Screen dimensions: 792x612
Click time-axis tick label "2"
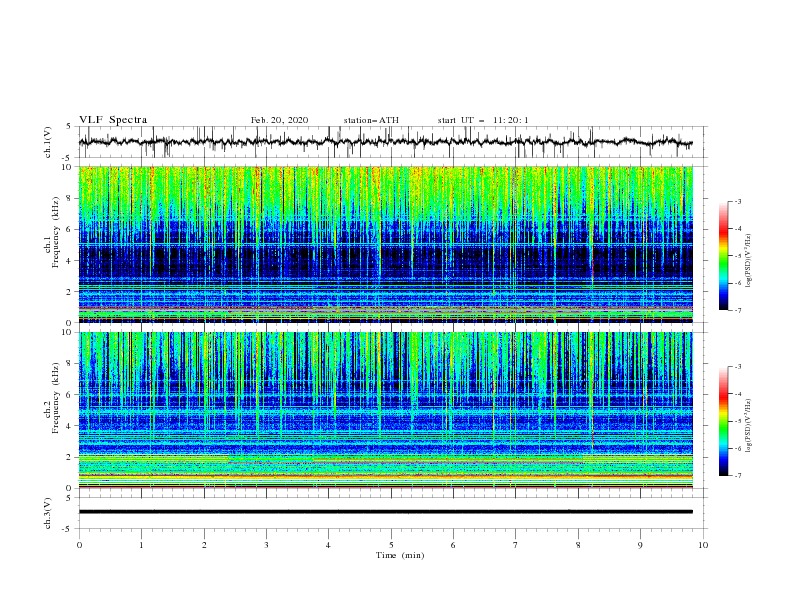pos(204,545)
